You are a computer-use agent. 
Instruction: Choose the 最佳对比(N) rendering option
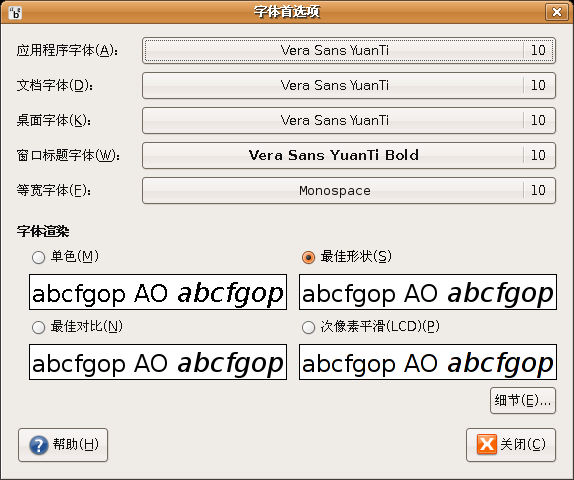click(38, 327)
